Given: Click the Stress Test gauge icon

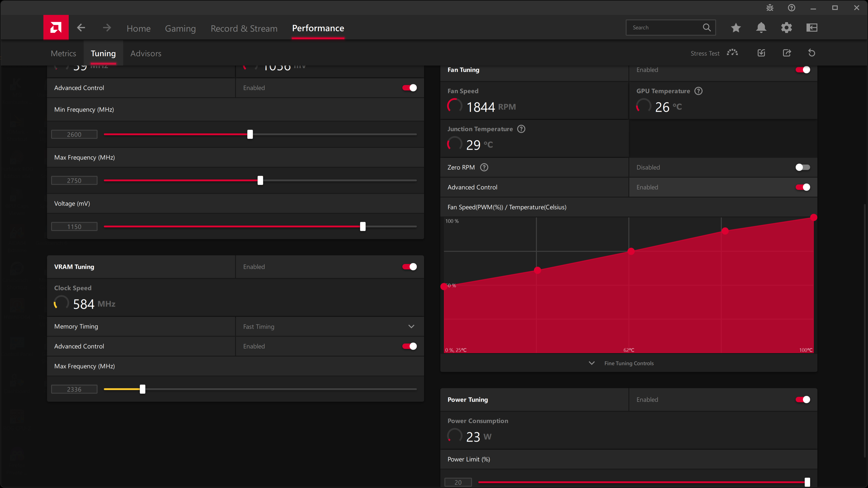Looking at the screenshot, I should tap(732, 53).
